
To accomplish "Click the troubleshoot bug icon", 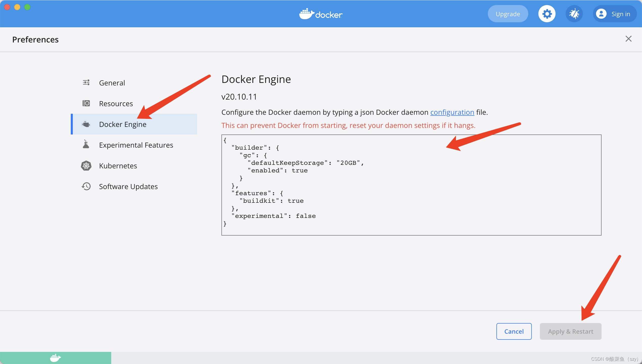I will click(x=574, y=14).
